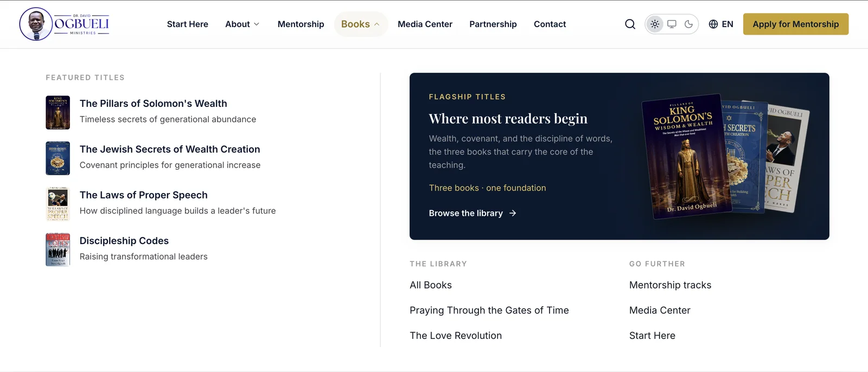Open the Media Center nav item
The width and height of the screenshot is (868, 372).
click(425, 24)
